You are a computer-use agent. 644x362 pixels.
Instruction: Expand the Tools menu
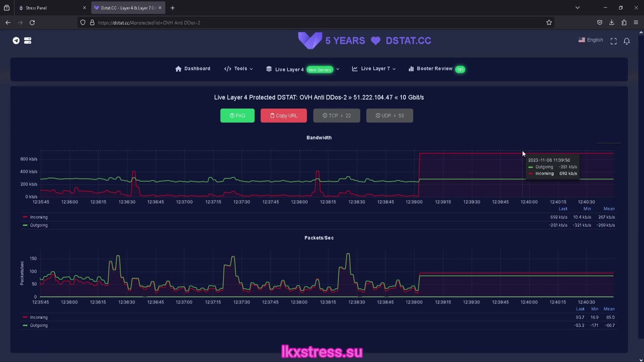[x=238, y=69]
